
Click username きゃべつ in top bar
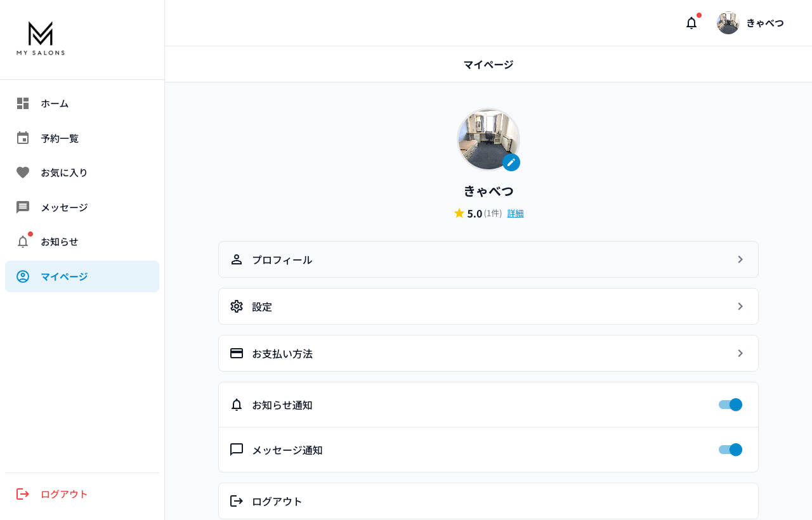[765, 23]
